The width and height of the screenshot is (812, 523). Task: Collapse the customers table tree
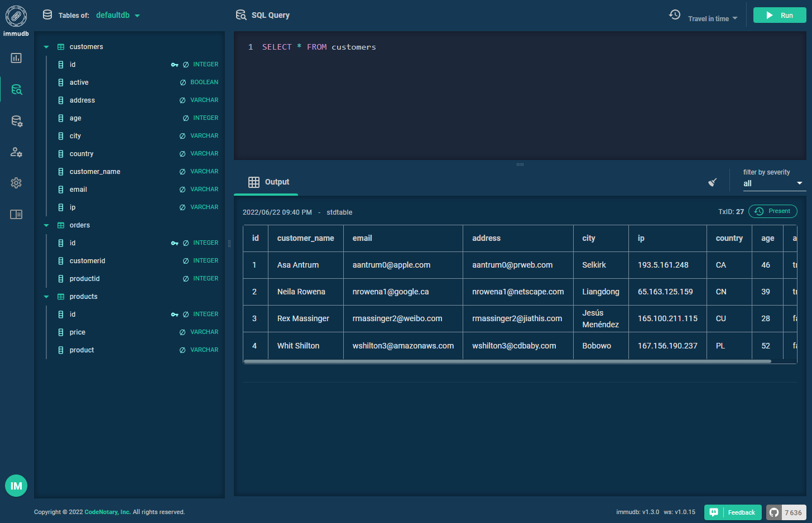click(46, 47)
